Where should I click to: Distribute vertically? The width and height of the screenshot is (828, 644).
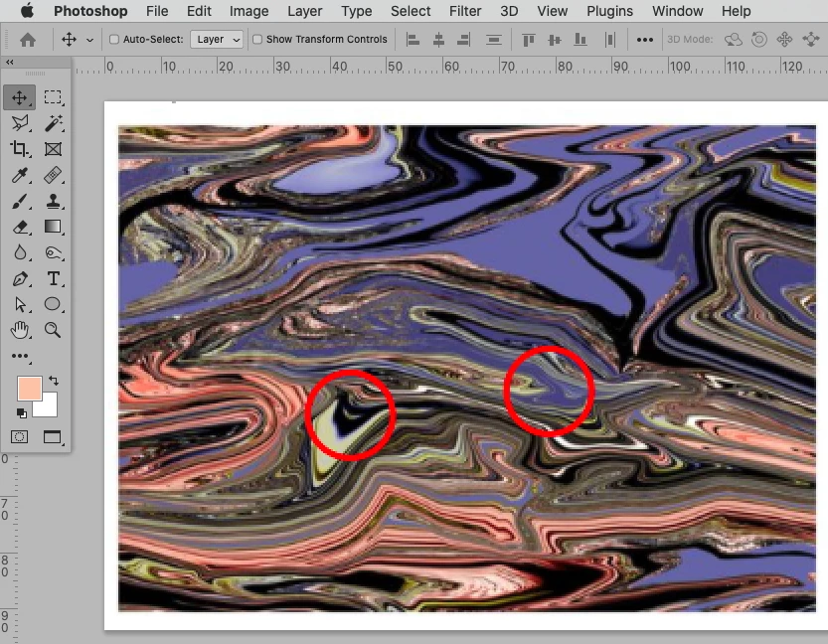point(494,40)
